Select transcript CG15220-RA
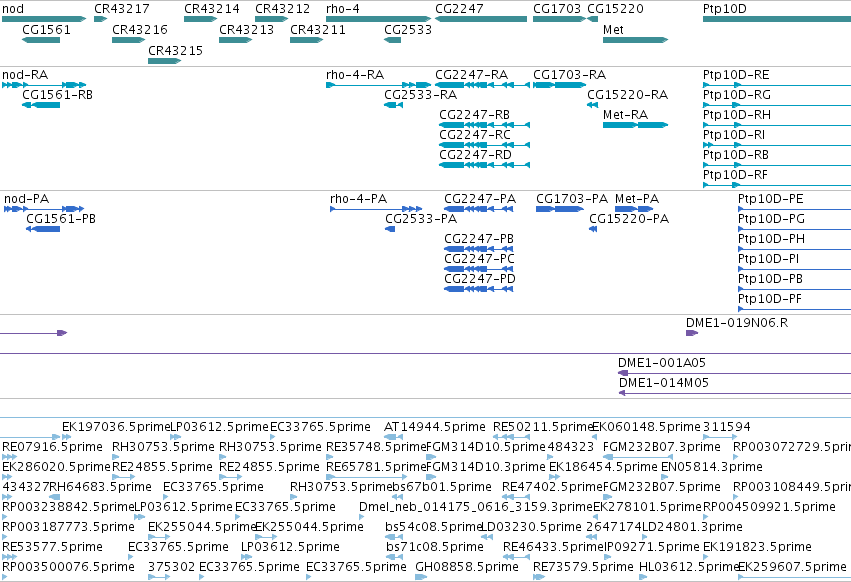Screen dimensions: 851x582 click(x=593, y=105)
